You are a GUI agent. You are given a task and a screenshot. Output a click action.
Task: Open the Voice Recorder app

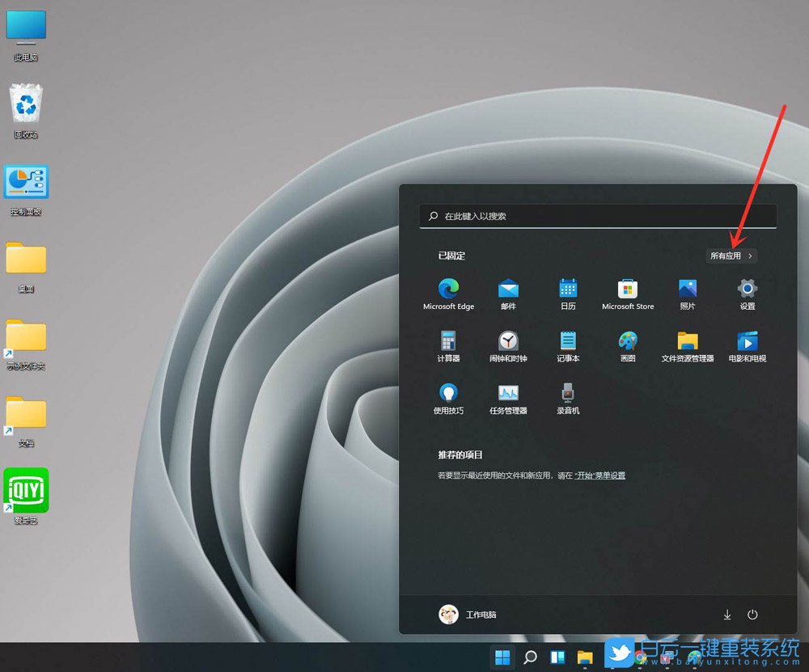point(568,392)
